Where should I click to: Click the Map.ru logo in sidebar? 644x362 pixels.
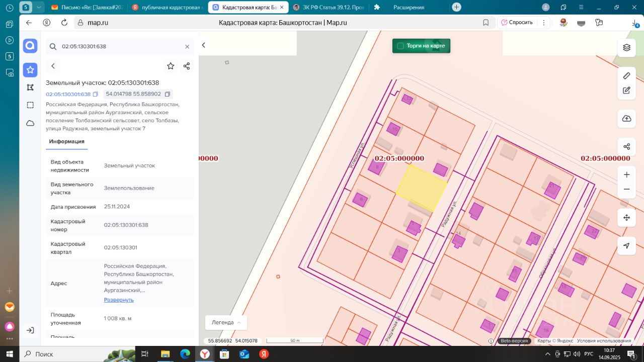pos(30,46)
